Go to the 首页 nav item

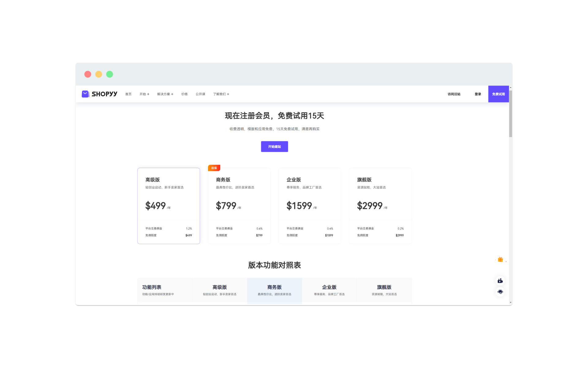tap(128, 94)
